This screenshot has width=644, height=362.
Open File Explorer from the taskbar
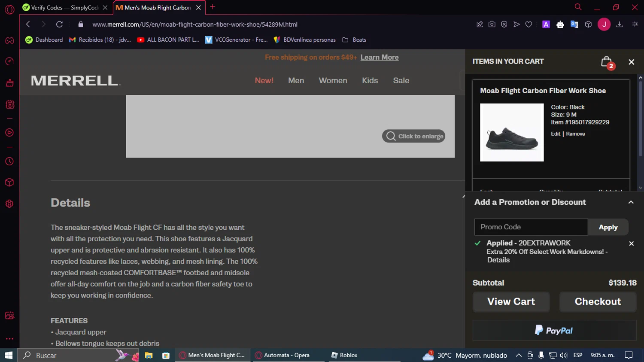pos(149,355)
